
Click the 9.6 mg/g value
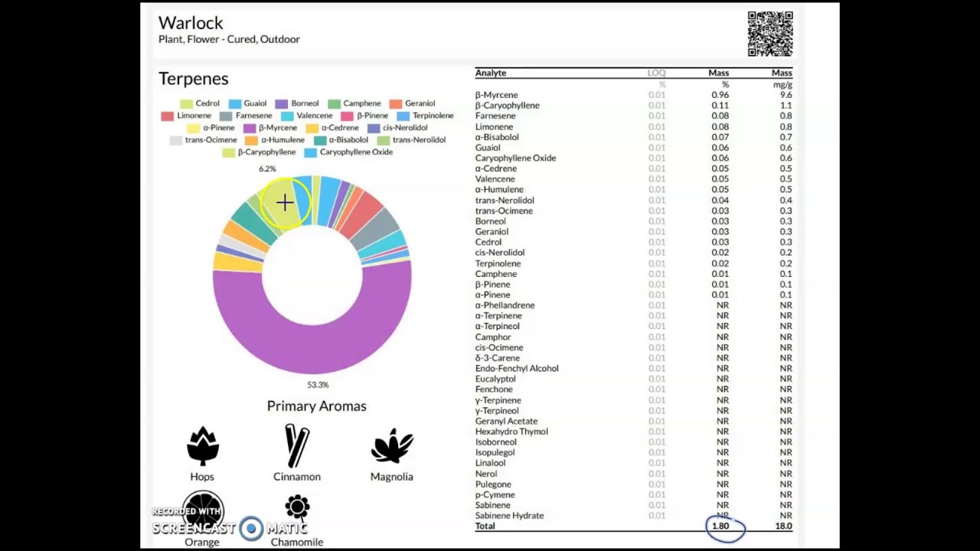[x=786, y=95]
